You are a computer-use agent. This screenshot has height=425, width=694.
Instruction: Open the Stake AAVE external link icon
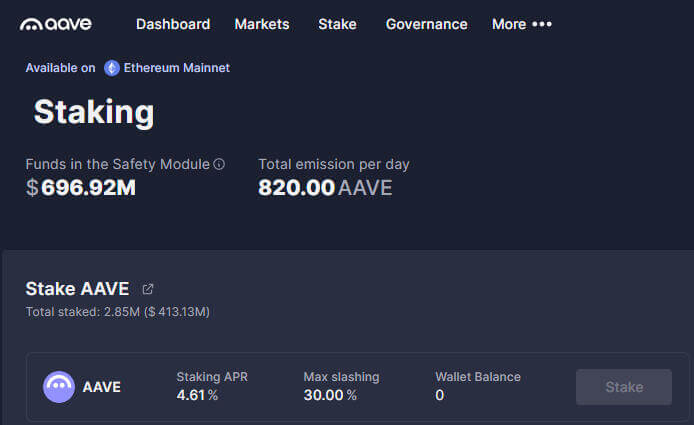pyautogui.click(x=148, y=289)
